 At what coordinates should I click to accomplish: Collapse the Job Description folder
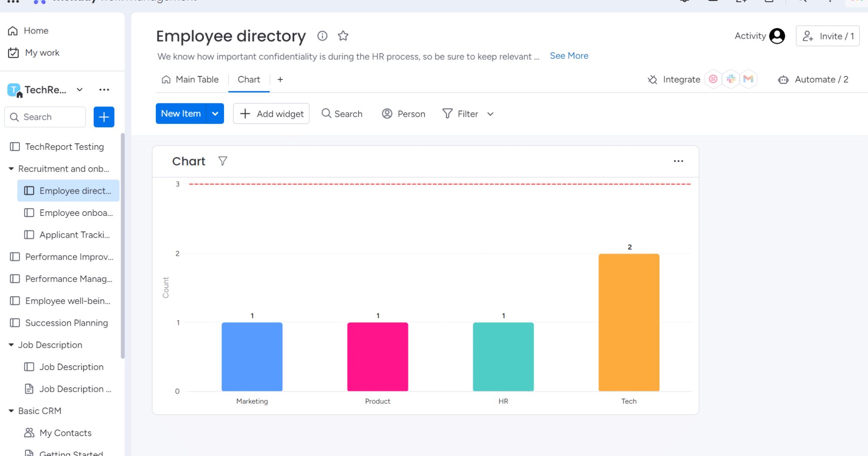(x=11, y=345)
